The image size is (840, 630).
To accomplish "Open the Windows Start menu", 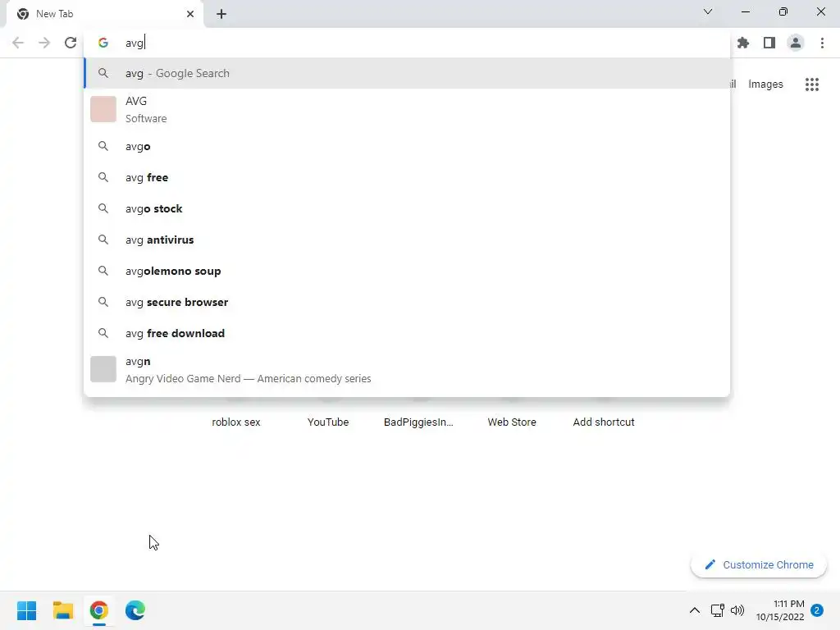I will (27, 610).
